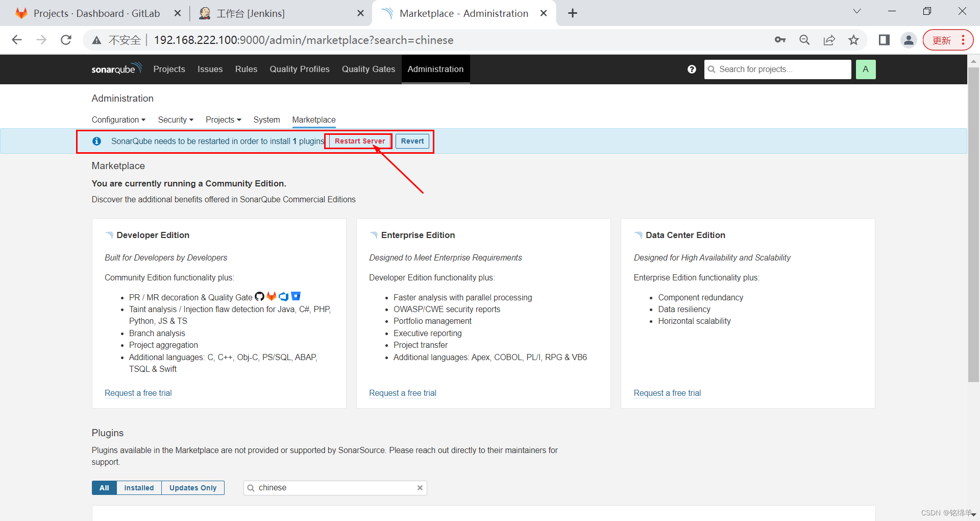Click the share page icon
Viewport: 980px width, 521px height.
tap(829, 40)
